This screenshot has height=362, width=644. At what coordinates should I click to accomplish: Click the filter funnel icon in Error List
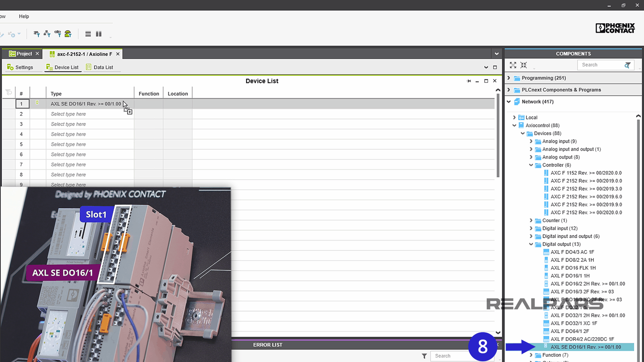click(x=424, y=356)
